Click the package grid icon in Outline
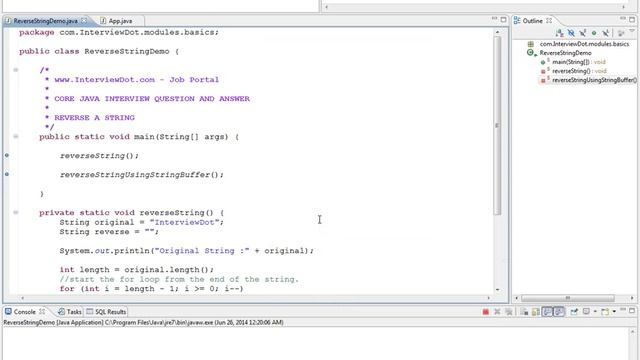Viewport: 640px width, 360px height. [531, 44]
